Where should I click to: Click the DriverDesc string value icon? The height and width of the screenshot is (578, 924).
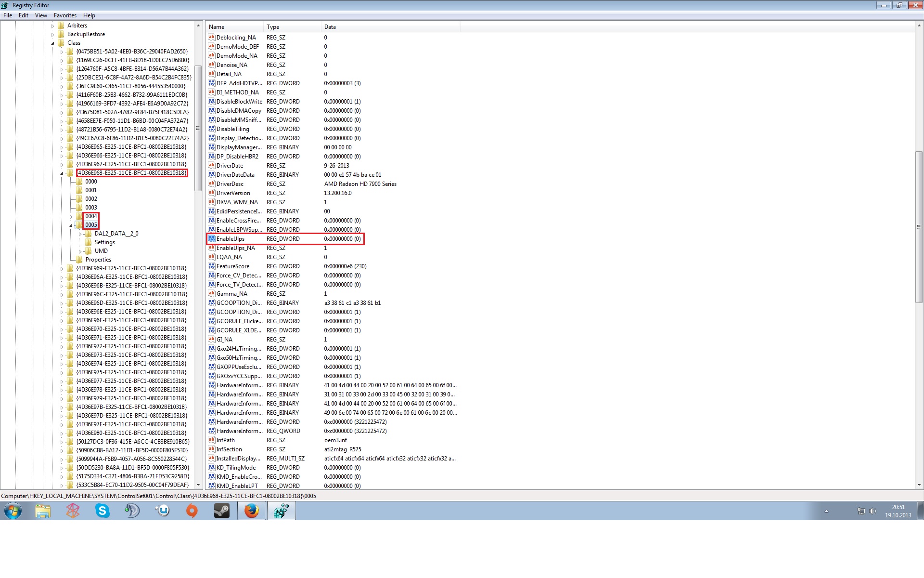tap(211, 184)
